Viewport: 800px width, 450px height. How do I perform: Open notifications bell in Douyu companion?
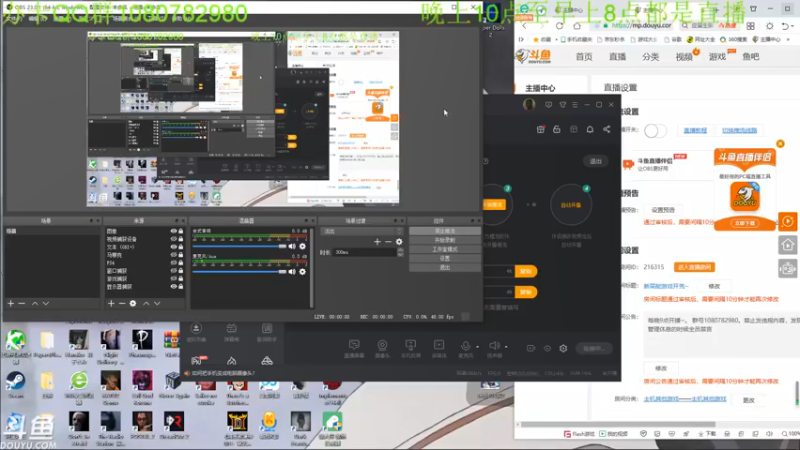590,129
